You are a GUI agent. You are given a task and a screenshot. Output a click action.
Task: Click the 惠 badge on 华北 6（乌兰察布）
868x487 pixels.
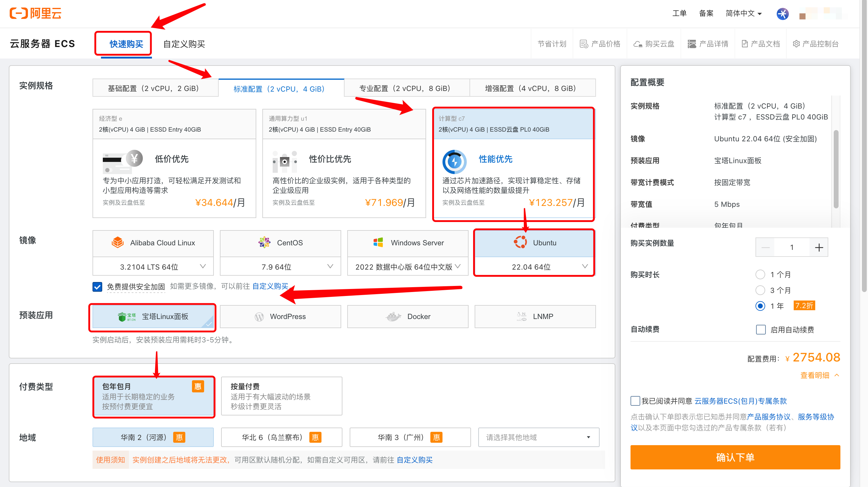(x=315, y=438)
